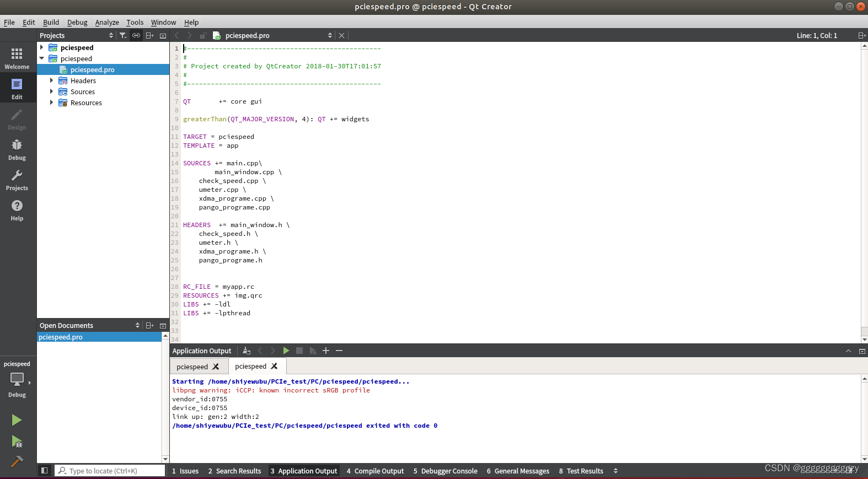Synchronize Projects view with editor
The width and height of the screenshot is (868, 479).
tap(136, 35)
